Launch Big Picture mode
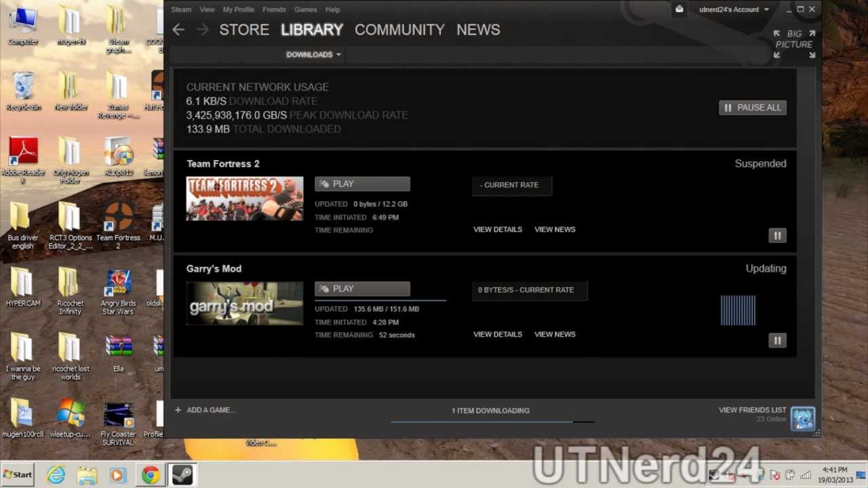Screen dimensions: 868x488 tap(794, 44)
